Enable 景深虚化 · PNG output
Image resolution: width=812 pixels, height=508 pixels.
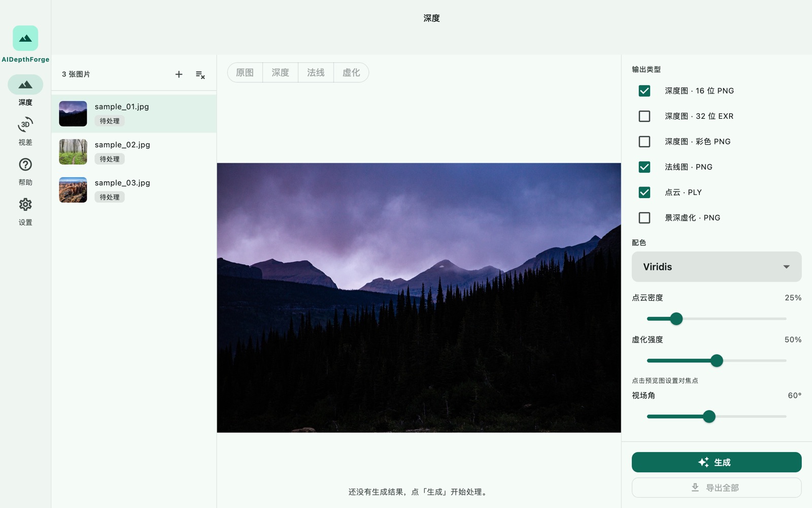pyautogui.click(x=645, y=218)
